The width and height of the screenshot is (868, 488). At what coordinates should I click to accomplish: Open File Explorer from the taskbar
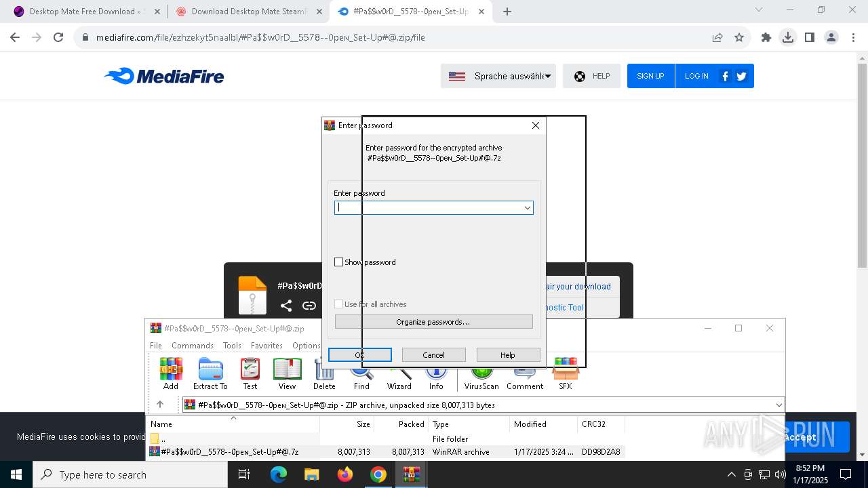coord(311,474)
